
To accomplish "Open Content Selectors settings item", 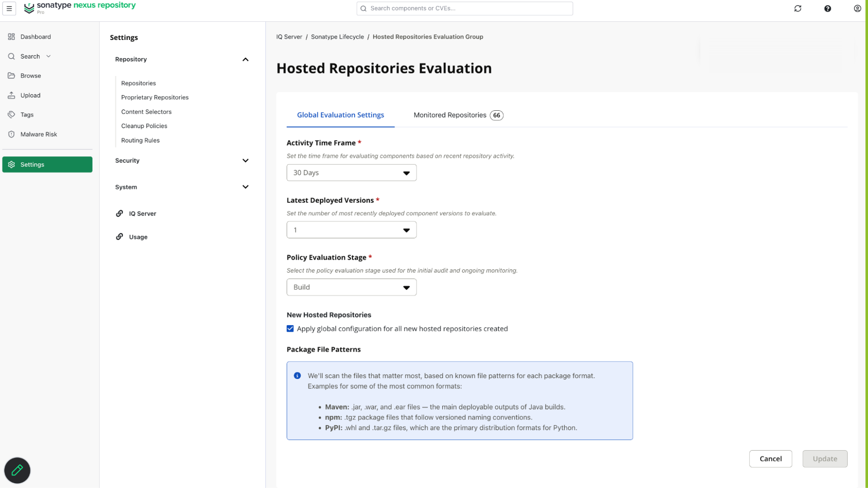I will (146, 112).
